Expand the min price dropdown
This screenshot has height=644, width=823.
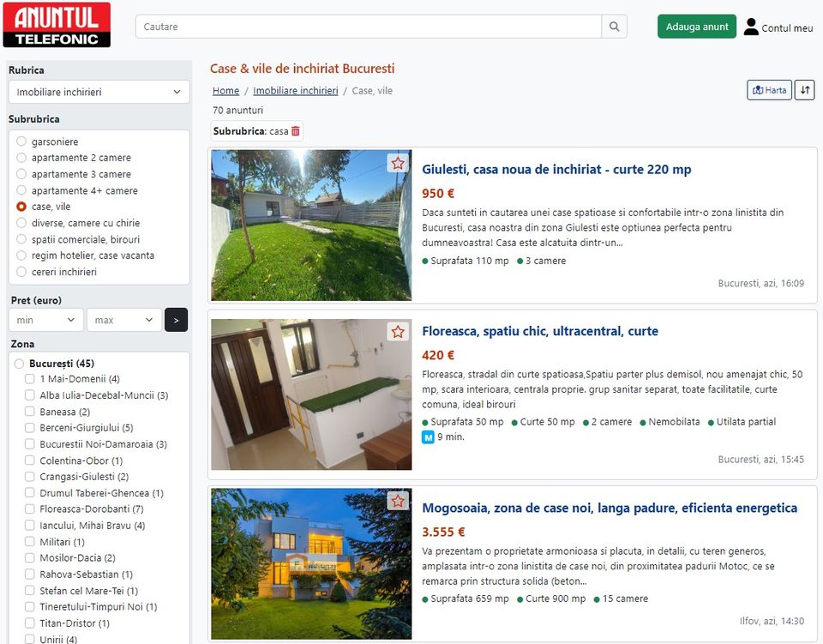[46, 320]
